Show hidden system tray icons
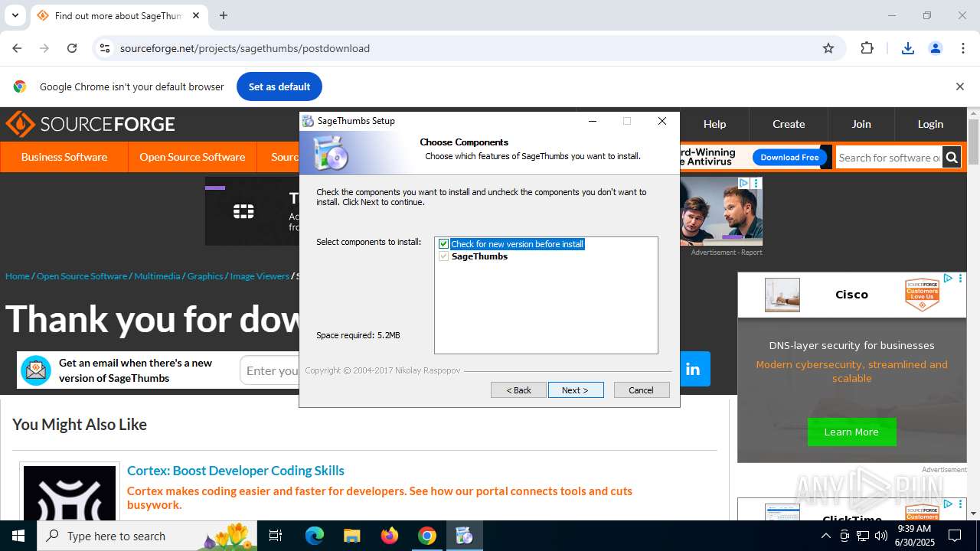The width and height of the screenshot is (980, 551). pyautogui.click(x=825, y=536)
